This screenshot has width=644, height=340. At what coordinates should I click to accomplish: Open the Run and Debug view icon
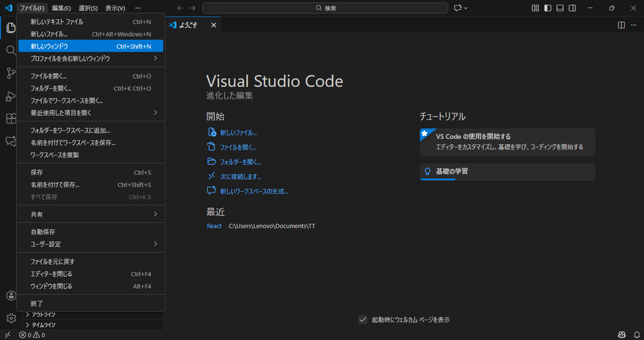(x=10, y=96)
